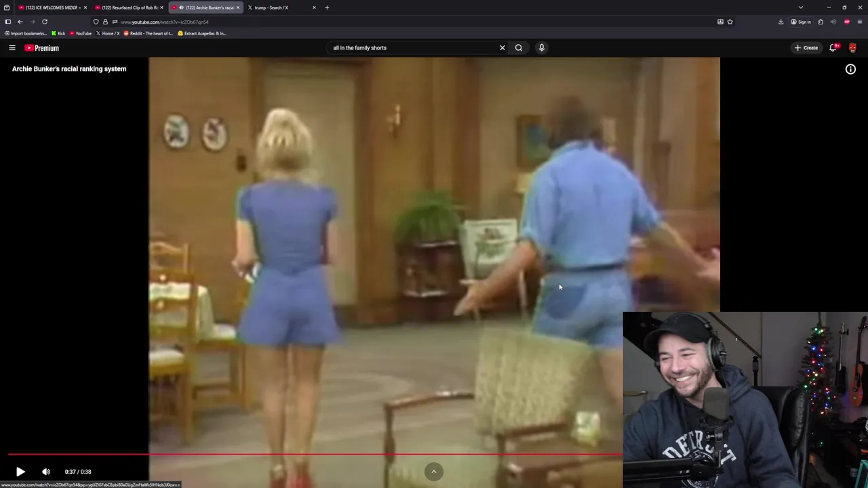Viewport: 868px width, 488px height.
Task: Open 'Extract Acapellas & In...' bookmark
Action: (202, 33)
